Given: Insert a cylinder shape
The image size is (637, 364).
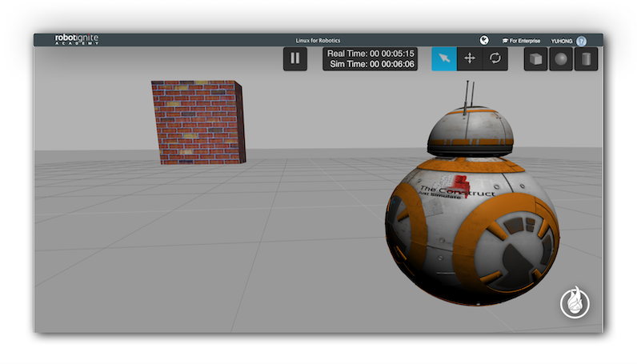Looking at the screenshot, I should pyautogui.click(x=586, y=59).
